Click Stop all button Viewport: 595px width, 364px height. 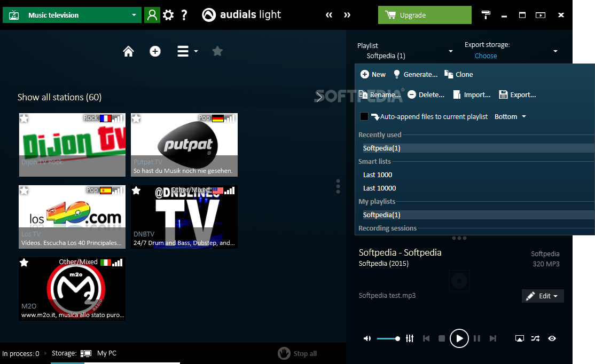tap(297, 353)
